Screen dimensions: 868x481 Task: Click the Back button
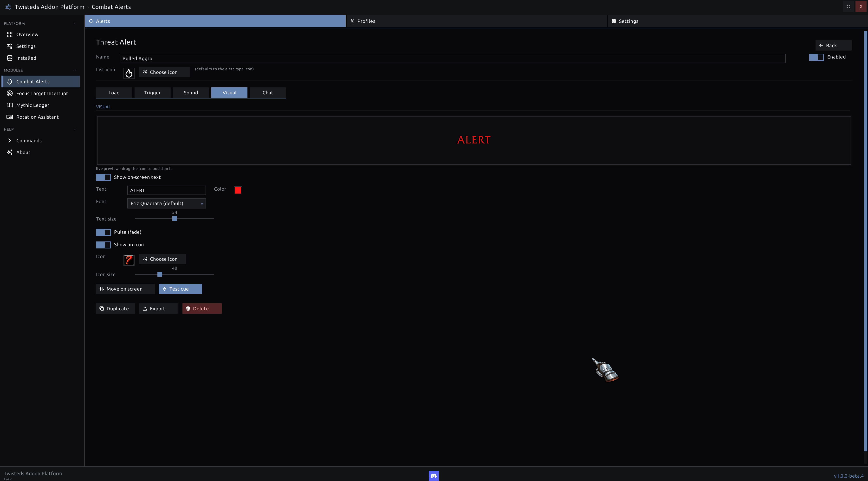(x=833, y=45)
